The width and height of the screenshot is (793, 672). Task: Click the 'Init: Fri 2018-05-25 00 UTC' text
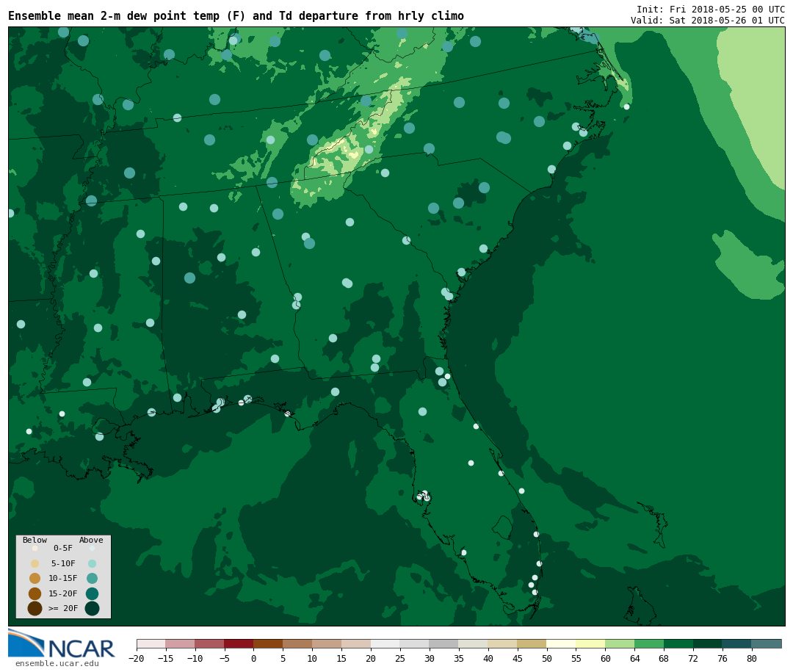(x=711, y=10)
